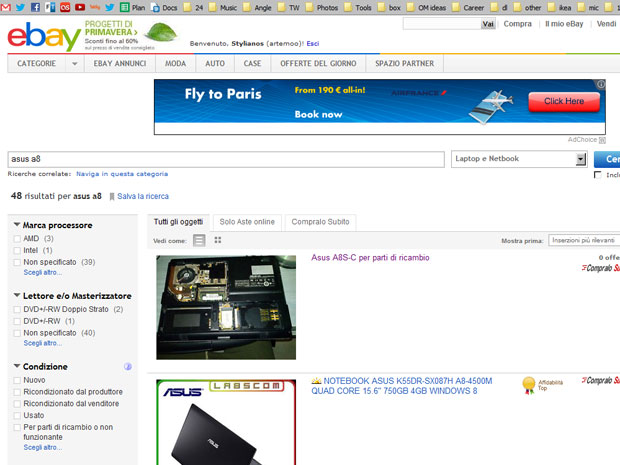Click the AdChoice icon under the banner
The width and height of the screenshot is (620, 465).
click(x=602, y=140)
